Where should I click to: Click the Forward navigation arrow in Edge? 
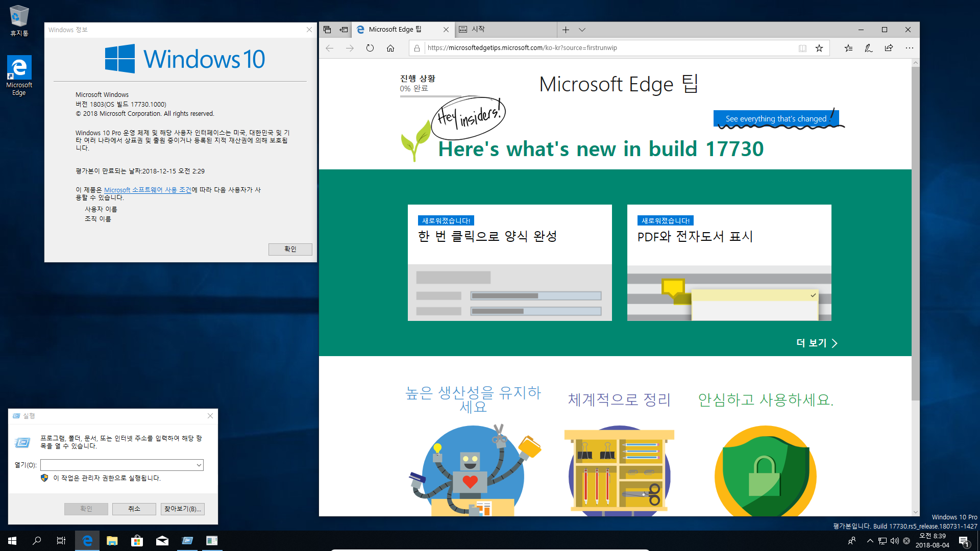349,47
